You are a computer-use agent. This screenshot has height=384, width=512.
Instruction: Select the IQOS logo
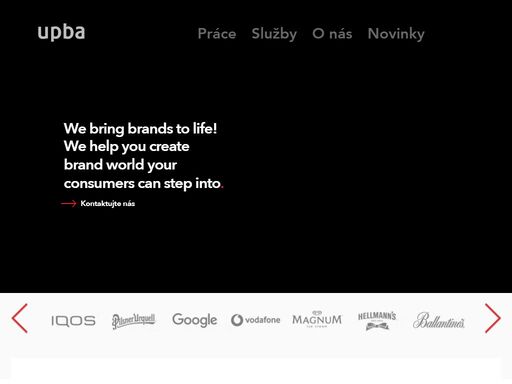[x=73, y=321]
